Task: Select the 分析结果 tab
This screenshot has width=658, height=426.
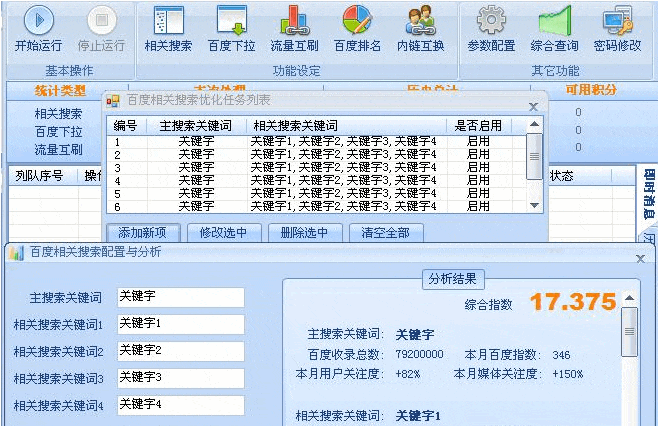Action: point(453,279)
